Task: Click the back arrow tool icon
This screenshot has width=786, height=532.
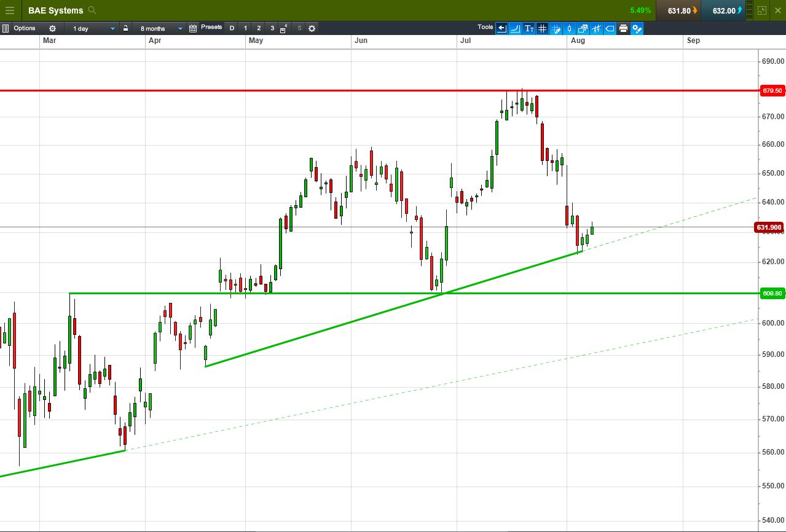Action: click(501, 28)
